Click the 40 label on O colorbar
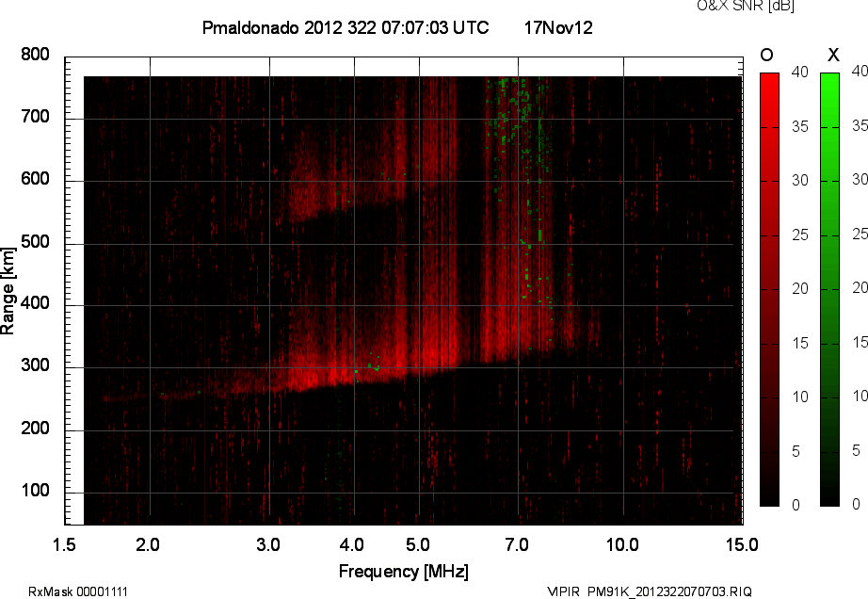 click(800, 72)
